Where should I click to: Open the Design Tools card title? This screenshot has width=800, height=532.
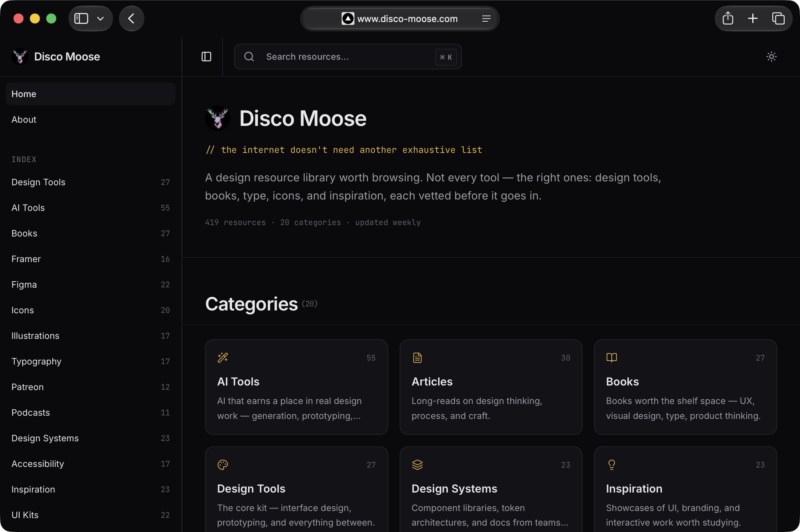click(251, 489)
